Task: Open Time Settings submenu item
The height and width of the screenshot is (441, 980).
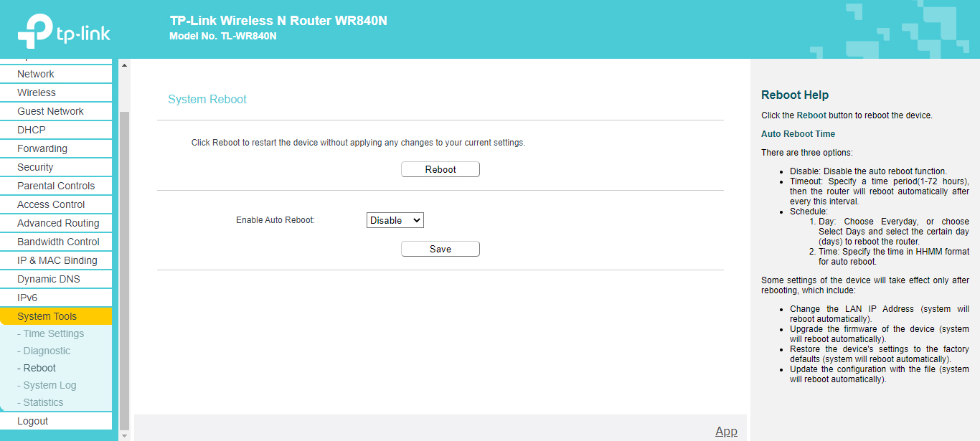Action: (53, 333)
